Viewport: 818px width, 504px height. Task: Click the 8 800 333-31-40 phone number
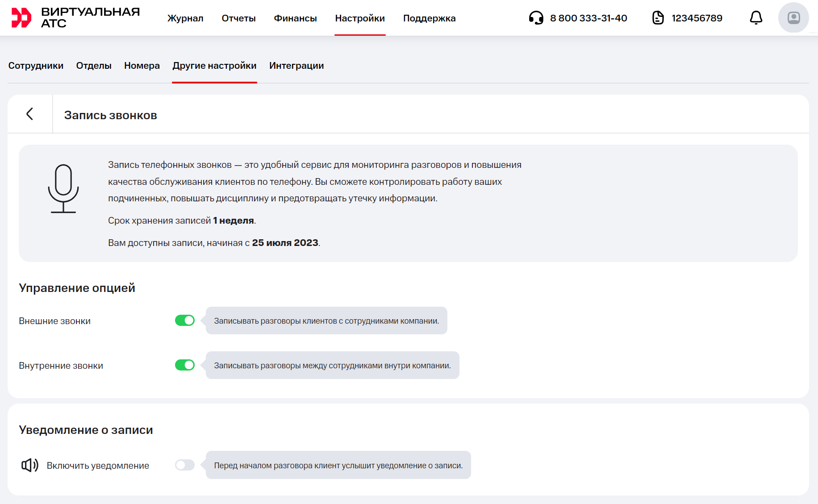click(588, 18)
